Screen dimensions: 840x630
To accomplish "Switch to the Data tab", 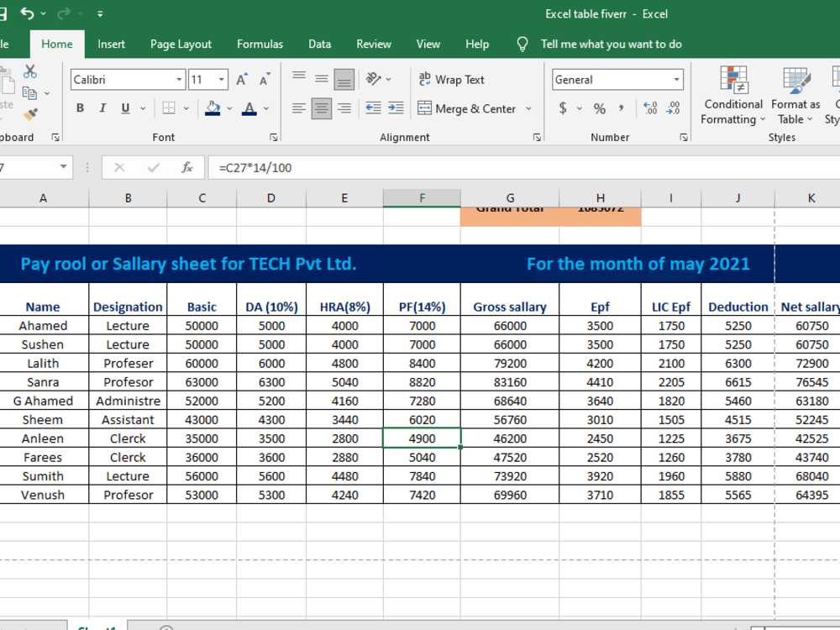I will pyautogui.click(x=320, y=44).
